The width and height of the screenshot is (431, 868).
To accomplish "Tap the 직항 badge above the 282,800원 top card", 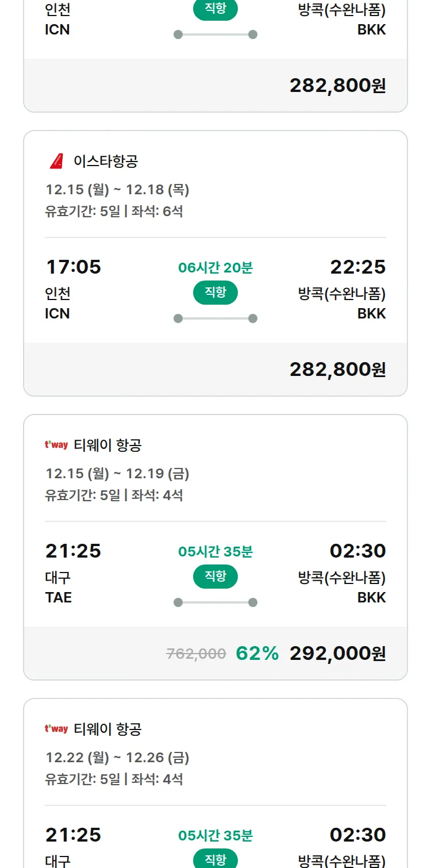I will coord(215,10).
